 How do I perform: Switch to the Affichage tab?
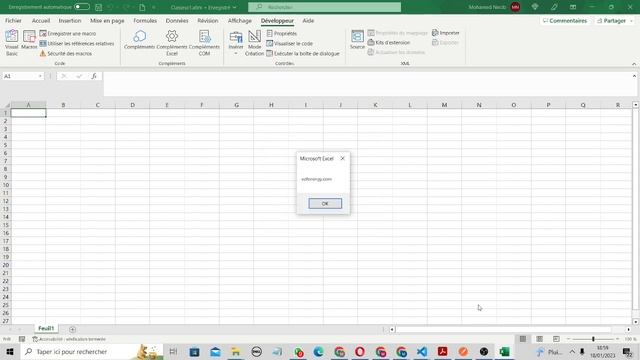pos(240,20)
